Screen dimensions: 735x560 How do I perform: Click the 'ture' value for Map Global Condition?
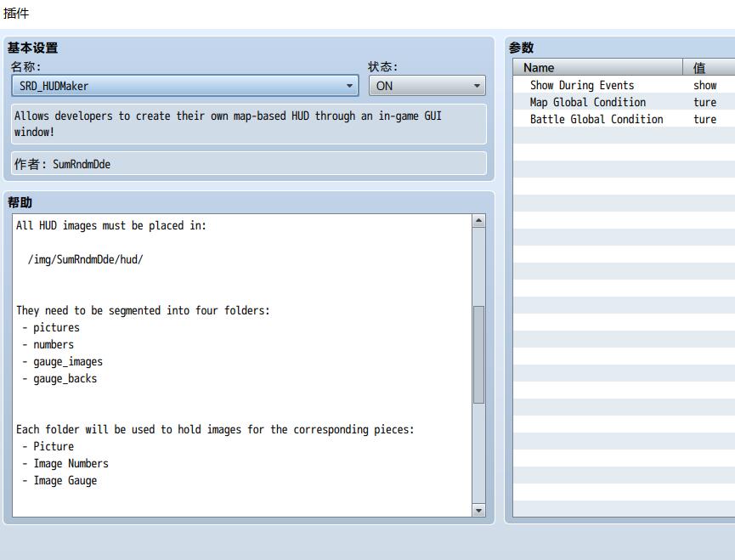tap(705, 102)
